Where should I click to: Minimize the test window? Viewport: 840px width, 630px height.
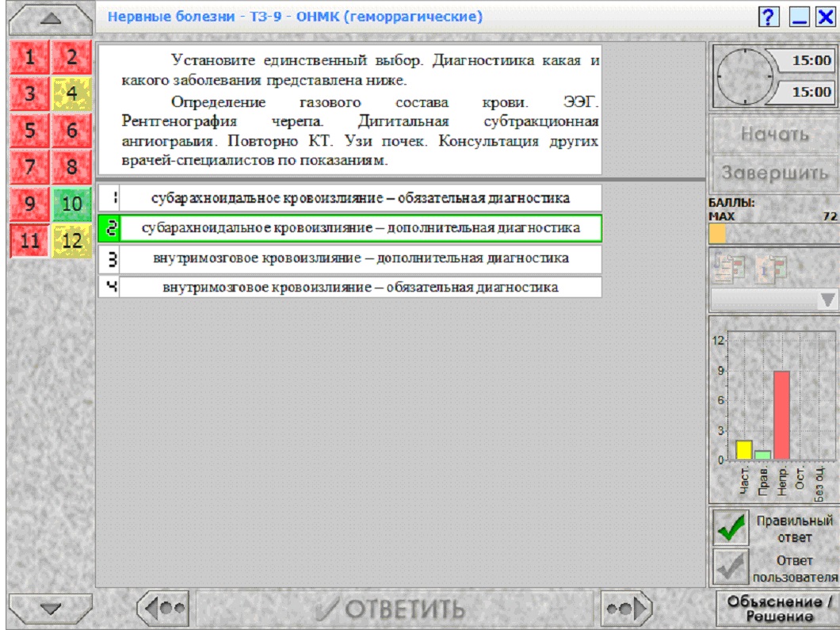tap(799, 17)
